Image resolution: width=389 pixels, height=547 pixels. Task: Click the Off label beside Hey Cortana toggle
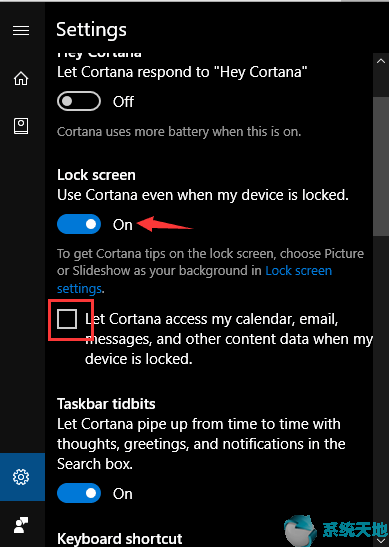(x=123, y=102)
